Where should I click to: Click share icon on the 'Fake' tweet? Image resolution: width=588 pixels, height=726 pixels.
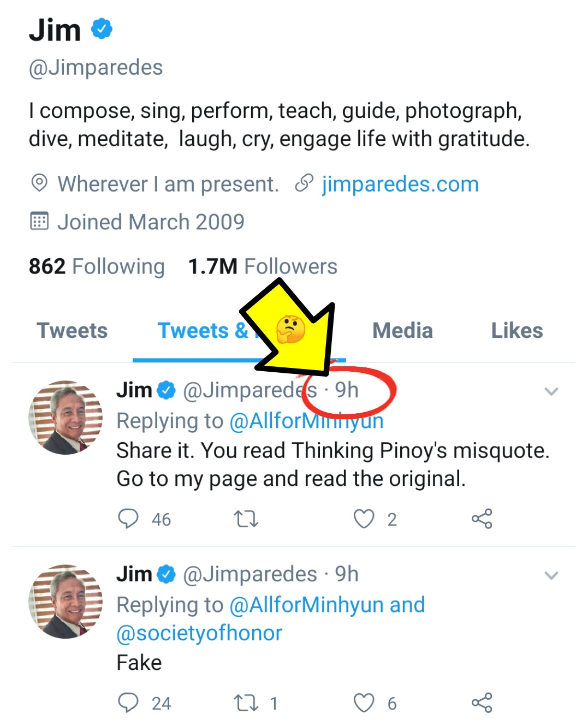482,703
